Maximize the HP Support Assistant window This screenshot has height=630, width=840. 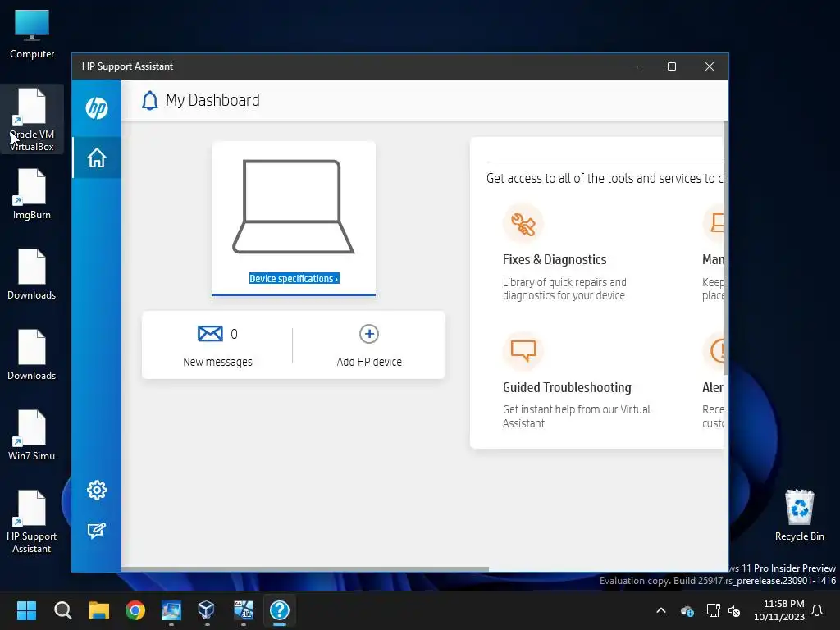(x=672, y=66)
